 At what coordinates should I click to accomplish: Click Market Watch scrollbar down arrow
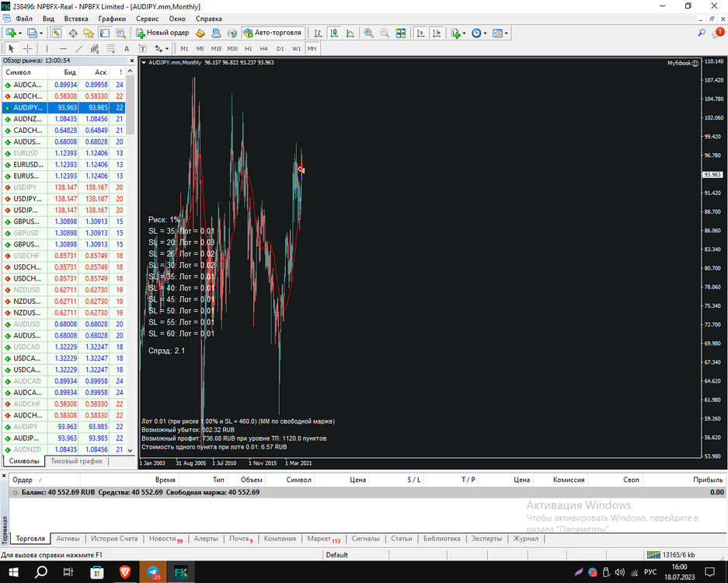click(130, 450)
